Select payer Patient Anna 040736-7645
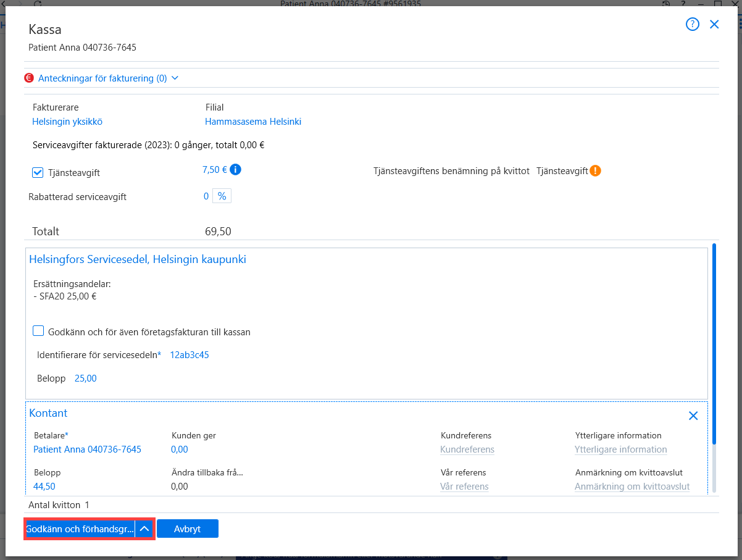The width and height of the screenshot is (742, 560). click(87, 449)
